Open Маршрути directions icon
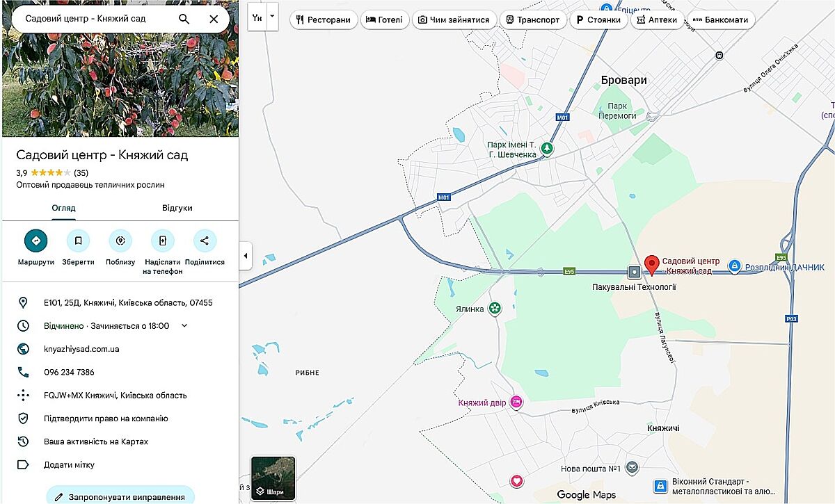The height and width of the screenshot is (504, 835). [36, 241]
